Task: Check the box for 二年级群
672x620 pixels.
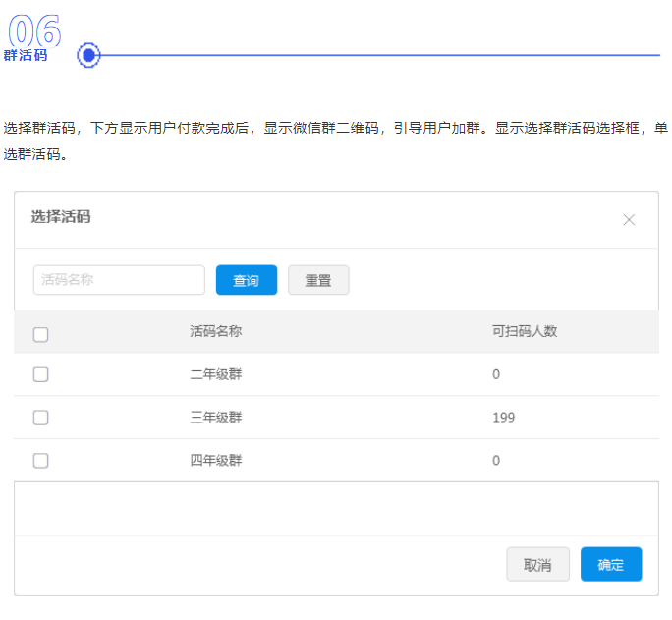Action: [x=41, y=374]
